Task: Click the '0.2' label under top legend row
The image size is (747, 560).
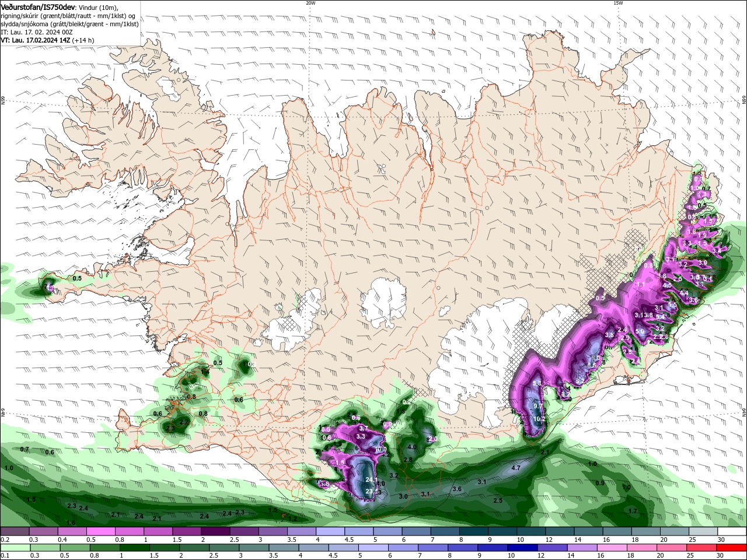Action: (5, 540)
